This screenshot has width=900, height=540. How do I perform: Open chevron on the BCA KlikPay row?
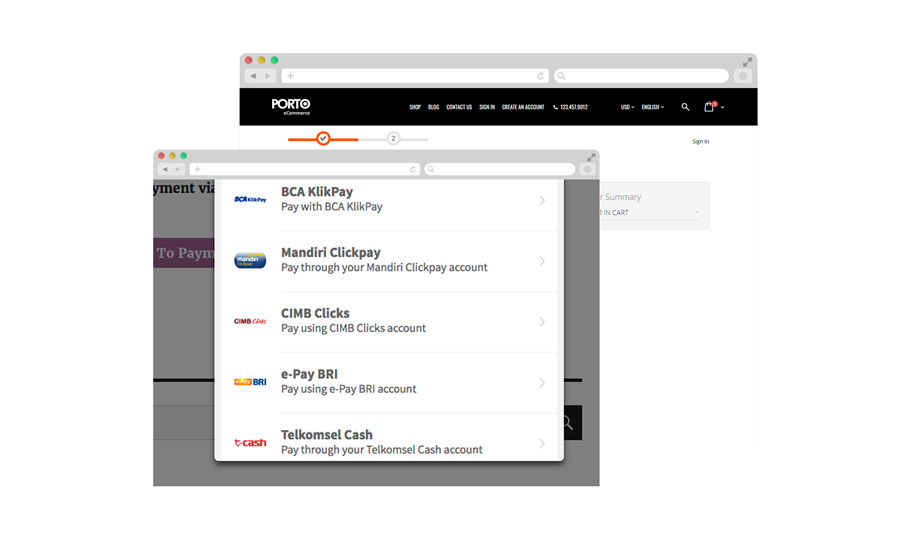coord(542,200)
